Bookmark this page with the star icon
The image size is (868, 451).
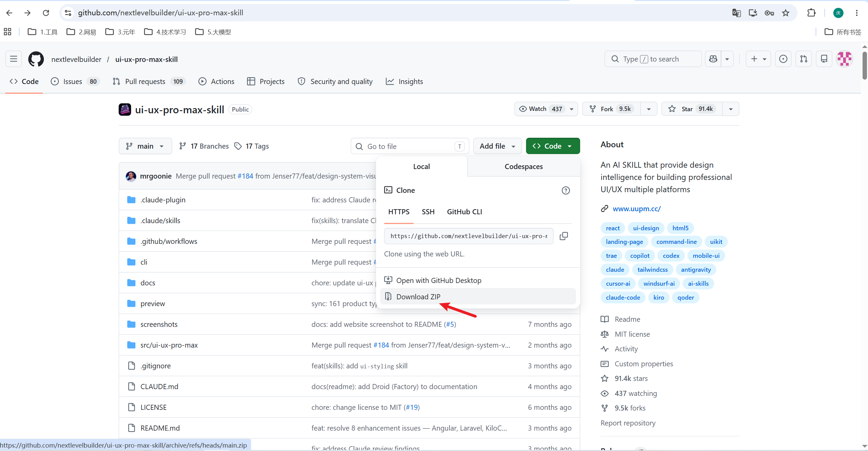click(786, 13)
